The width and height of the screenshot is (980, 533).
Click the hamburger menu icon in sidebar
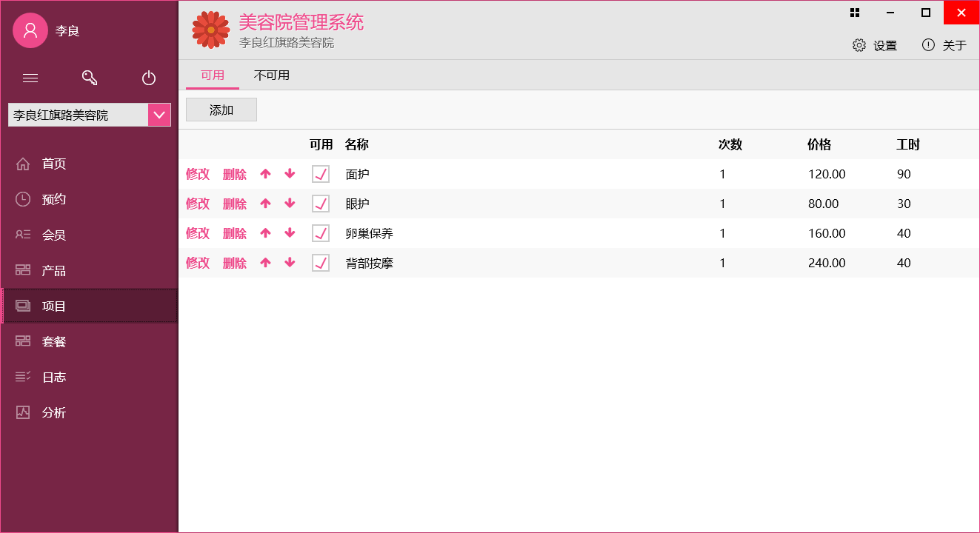pos(30,78)
